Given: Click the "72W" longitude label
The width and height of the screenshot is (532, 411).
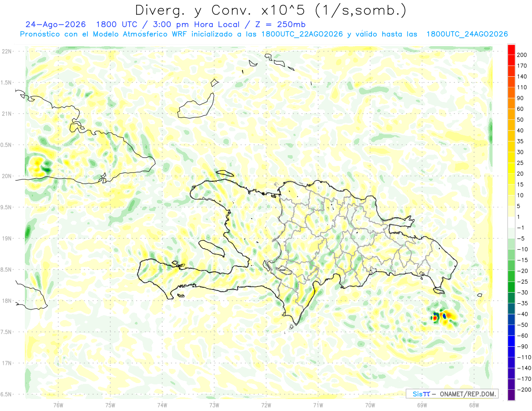Looking at the screenshot, I should point(266,404).
